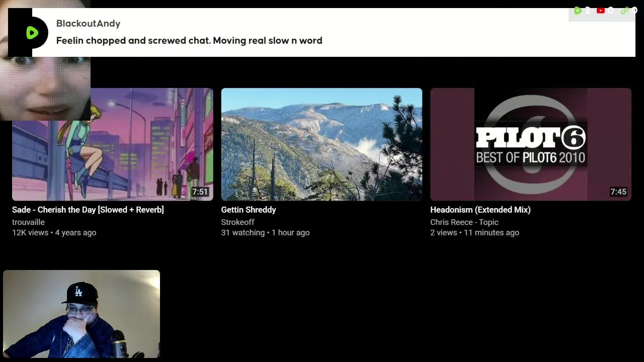Open the Strokeoff channel link
This screenshot has height=362, width=644.
coord(237,222)
